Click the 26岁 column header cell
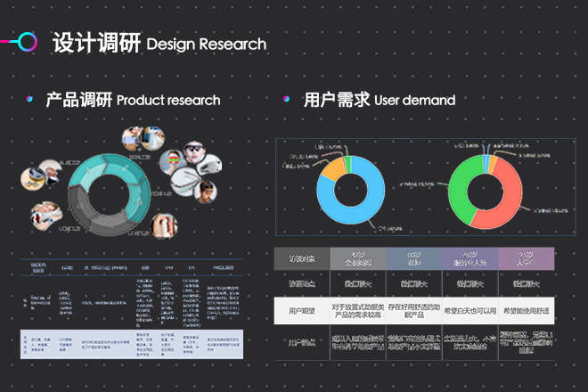This screenshot has height=392, width=588. (x=470, y=257)
